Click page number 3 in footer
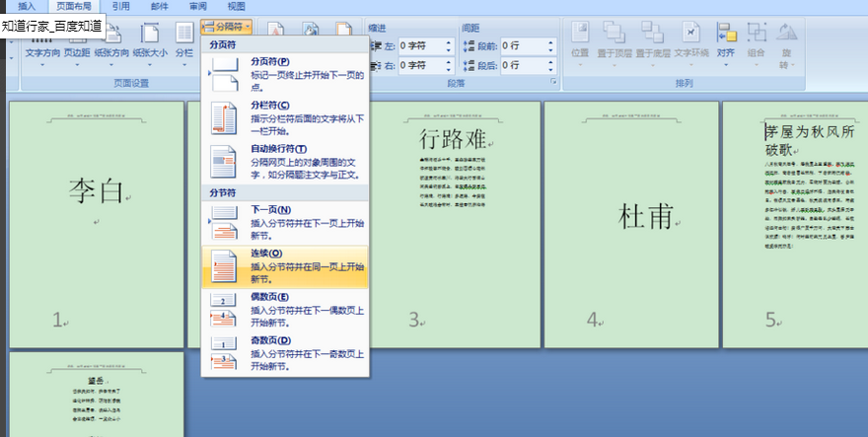The height and width of the screenshot is (437, 868). click(413, 320)
